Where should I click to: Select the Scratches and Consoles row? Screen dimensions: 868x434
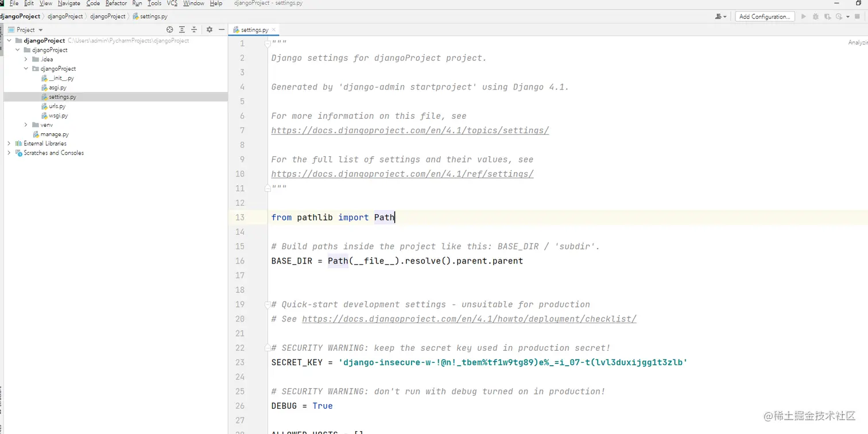[x=115, y=153]
